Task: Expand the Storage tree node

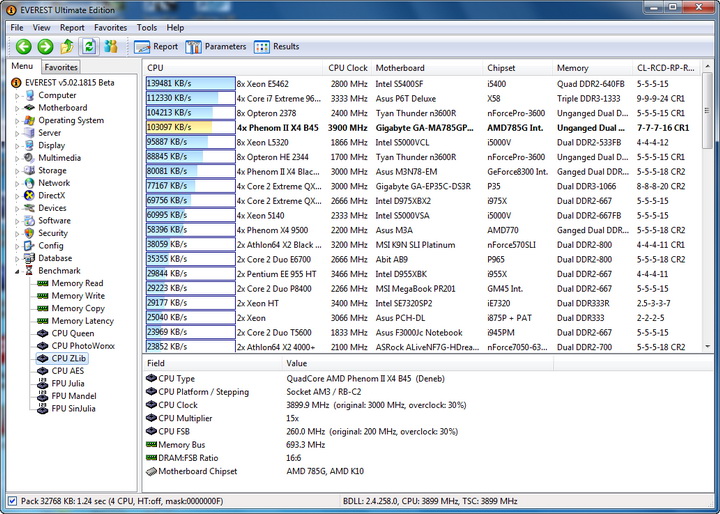Action: pos(17,171)
